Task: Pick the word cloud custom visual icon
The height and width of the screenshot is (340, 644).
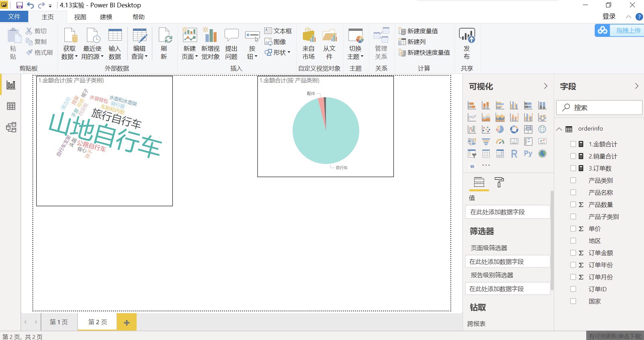Action: (472, 166)
